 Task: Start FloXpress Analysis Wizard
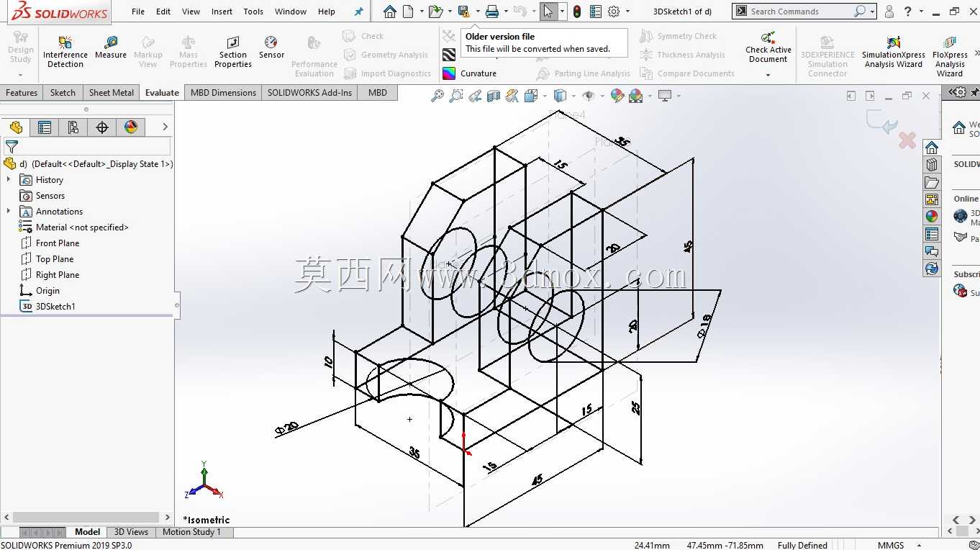point(950,55)
